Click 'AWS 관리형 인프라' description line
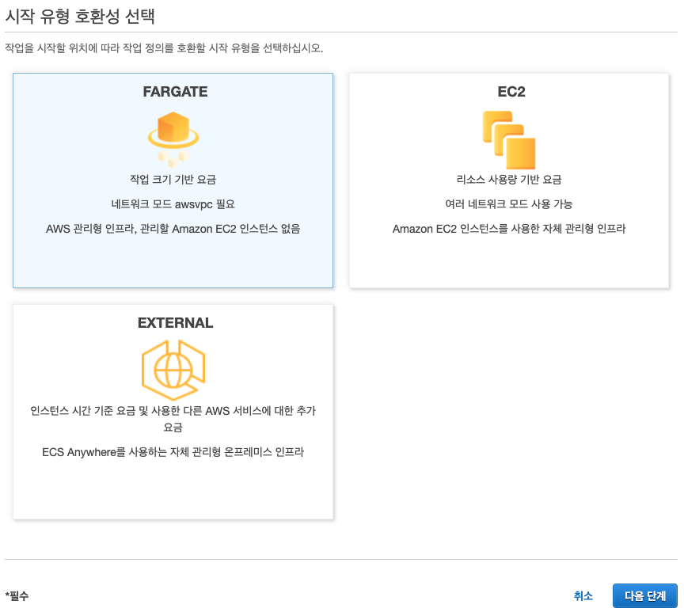684x616 pixels. [173, 229]
